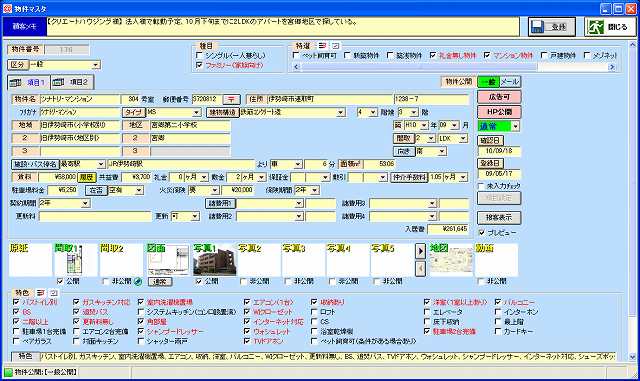Viewport: 640px width, 381px height.
Task: Enable the シングル(一人暮らし) checkbox
Action: (x=199, y=55)
